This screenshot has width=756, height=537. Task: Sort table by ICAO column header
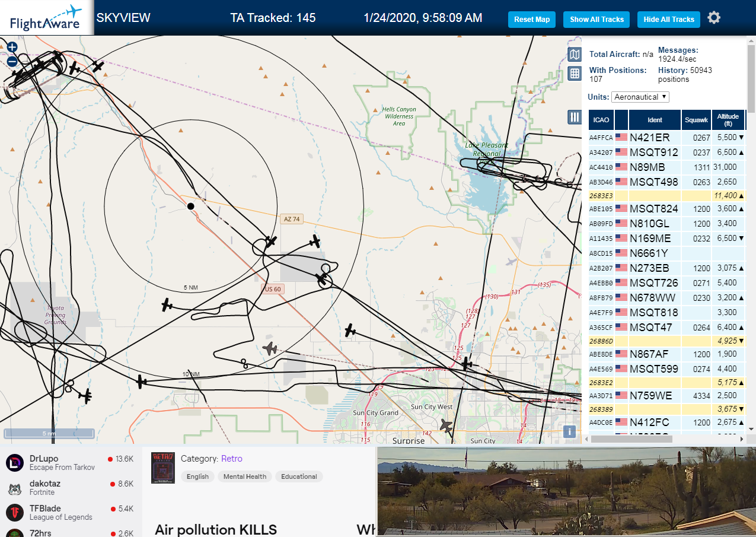(x=601, y=120)
